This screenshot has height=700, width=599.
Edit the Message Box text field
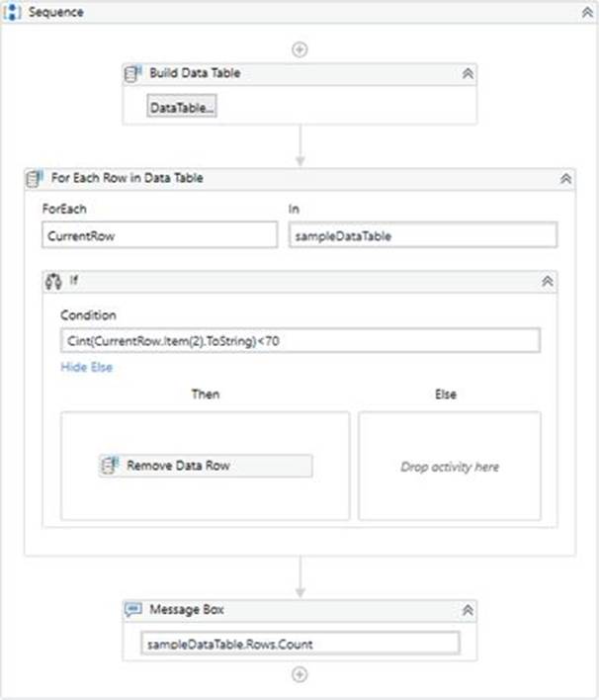coord(299,644)
